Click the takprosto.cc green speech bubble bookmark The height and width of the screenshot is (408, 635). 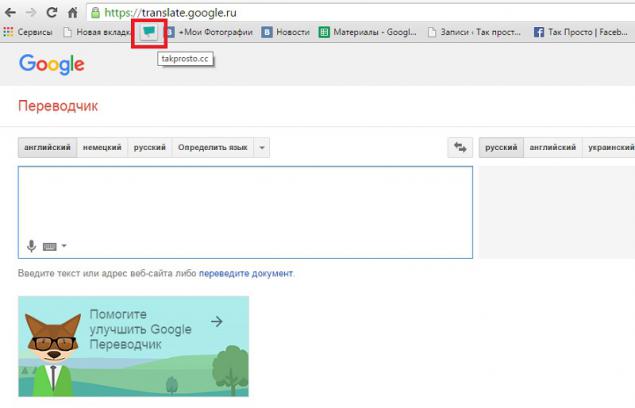149,32
